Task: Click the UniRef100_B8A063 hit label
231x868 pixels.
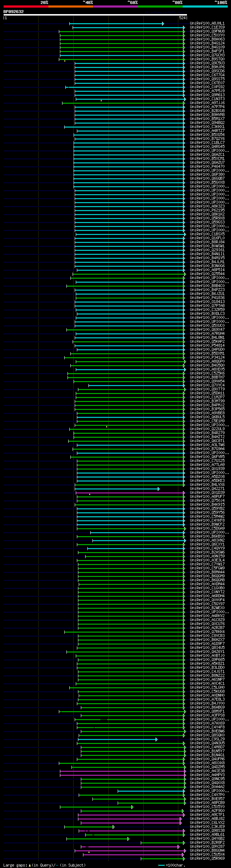Action: point(207,39)
